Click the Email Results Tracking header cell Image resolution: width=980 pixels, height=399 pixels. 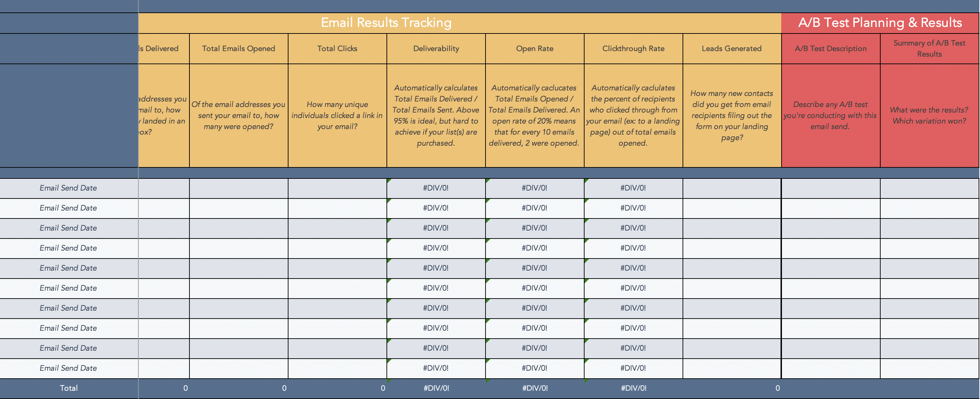tap(386, 23)
